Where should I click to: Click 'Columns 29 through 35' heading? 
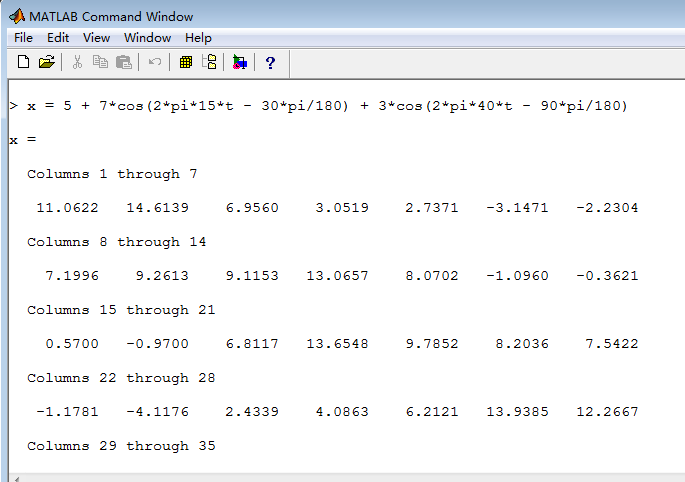121,446
